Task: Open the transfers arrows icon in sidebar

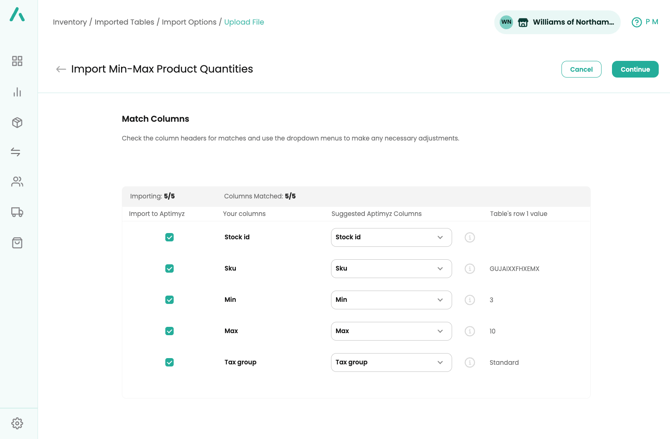Action: 17,152
